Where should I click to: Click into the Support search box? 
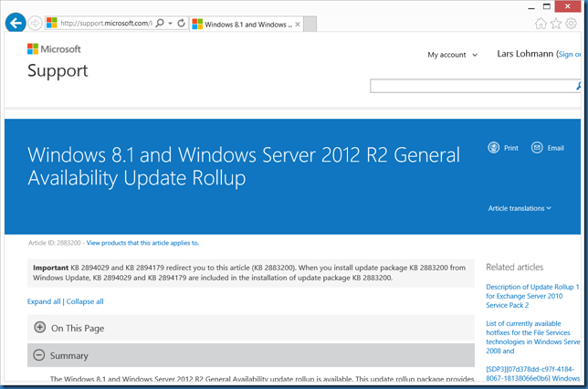tap(472, 86)
